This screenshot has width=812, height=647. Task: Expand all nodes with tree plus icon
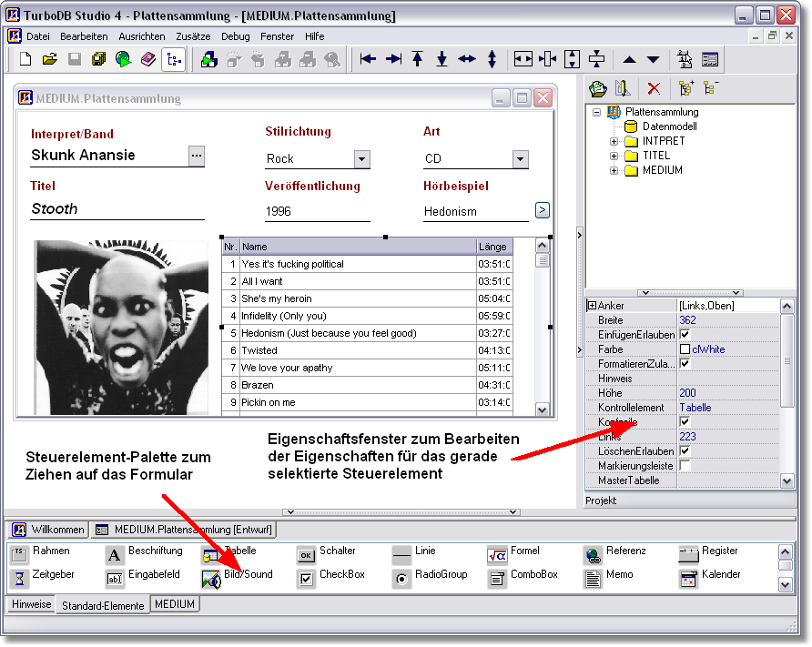coord(686,88)
